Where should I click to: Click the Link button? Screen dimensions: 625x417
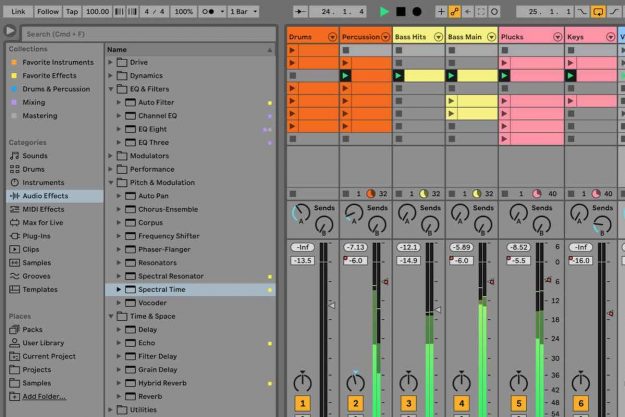click(18, 12)
